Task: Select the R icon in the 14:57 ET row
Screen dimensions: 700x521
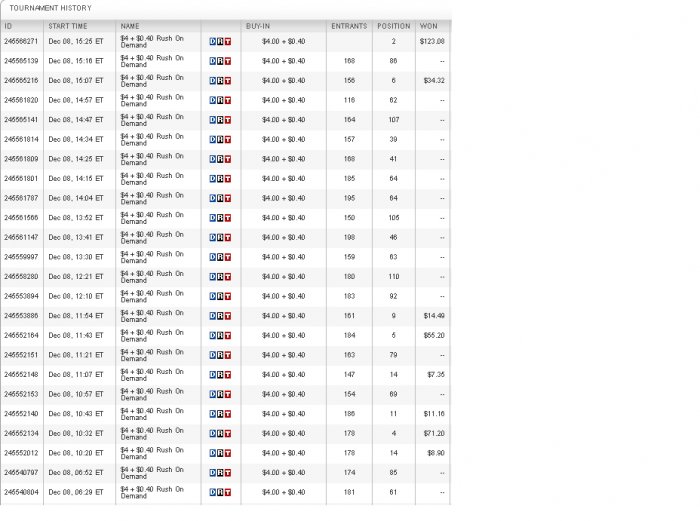Action: click(220, 100)
